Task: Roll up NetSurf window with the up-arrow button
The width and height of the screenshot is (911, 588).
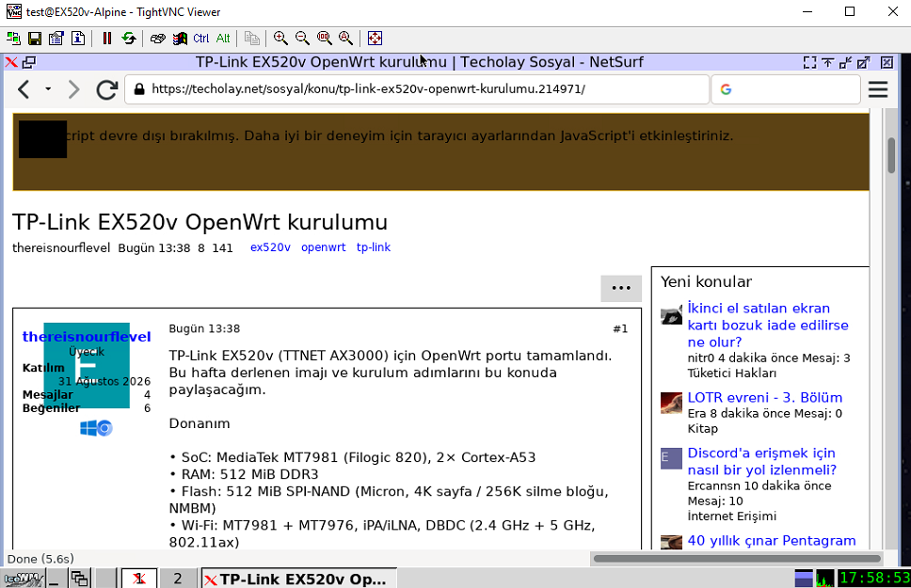Action: (x=828, y=62)
